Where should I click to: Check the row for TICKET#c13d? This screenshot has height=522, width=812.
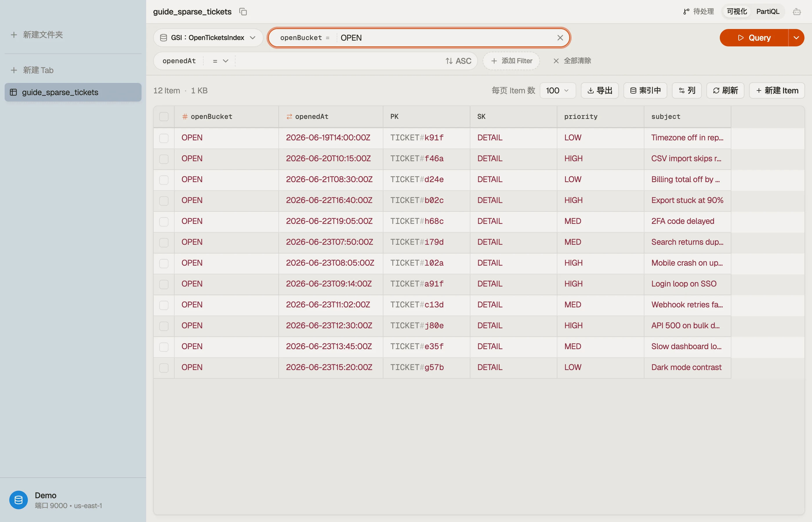(x=164, y=305)
